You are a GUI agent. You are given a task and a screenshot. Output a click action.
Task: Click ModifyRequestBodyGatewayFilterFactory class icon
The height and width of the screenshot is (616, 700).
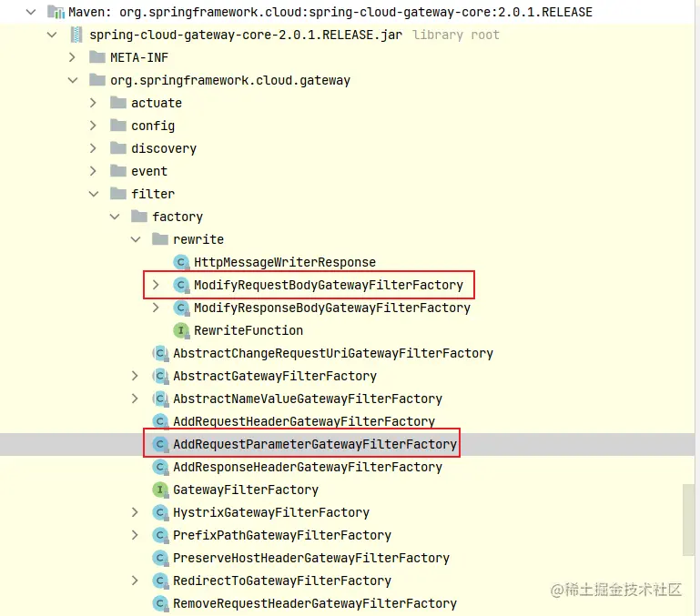[x=181, y=285]
